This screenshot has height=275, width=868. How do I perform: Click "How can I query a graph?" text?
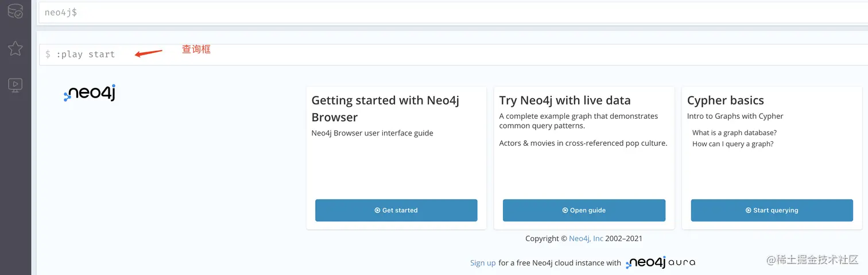[733, 144]
